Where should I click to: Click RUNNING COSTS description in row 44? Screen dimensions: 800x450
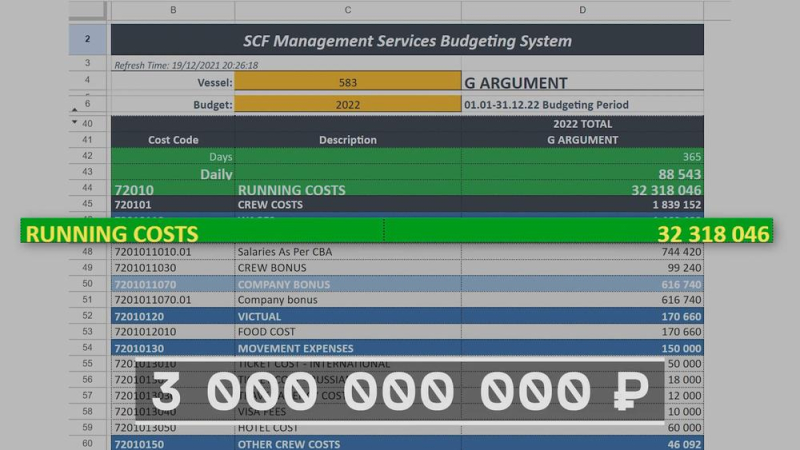[291, 190]
